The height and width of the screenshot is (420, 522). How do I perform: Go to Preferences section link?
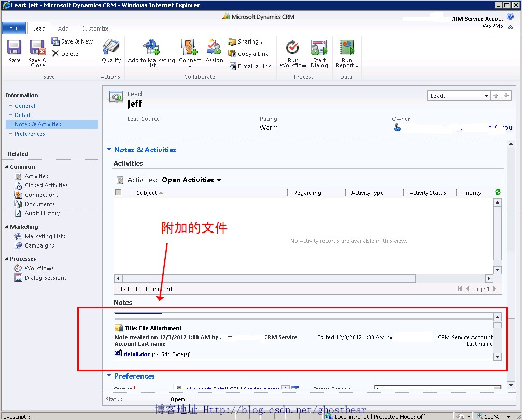click(x=30, y=133)
